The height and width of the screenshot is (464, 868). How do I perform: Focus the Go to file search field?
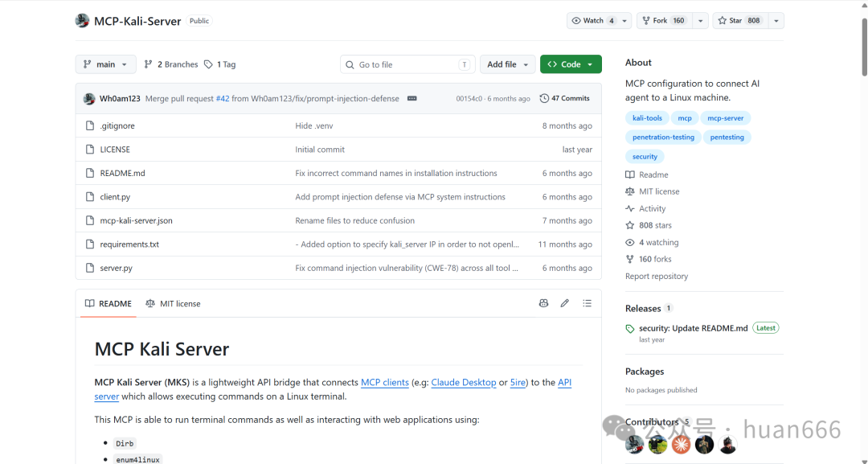pos(407,64)
